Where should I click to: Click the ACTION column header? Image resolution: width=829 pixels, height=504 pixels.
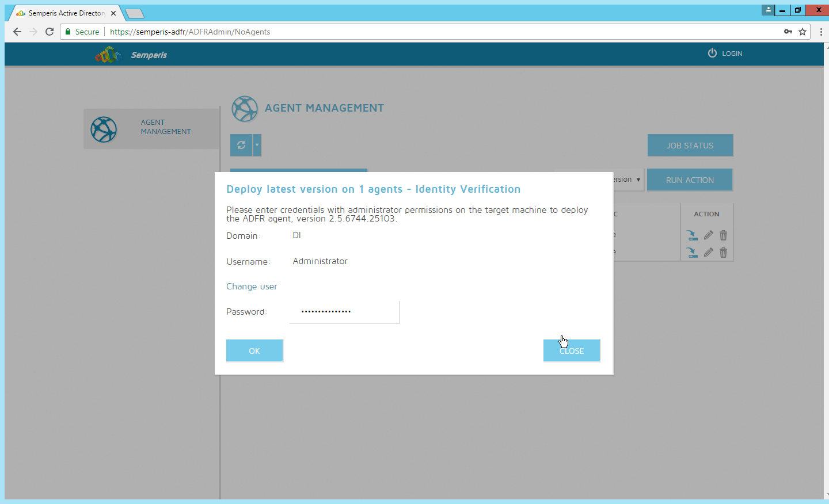[706, 214]
